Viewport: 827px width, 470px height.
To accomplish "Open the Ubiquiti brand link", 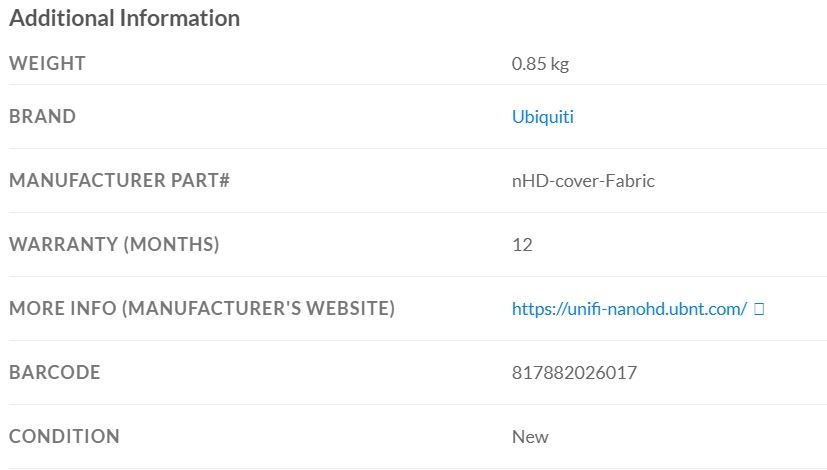I will 542,117.
